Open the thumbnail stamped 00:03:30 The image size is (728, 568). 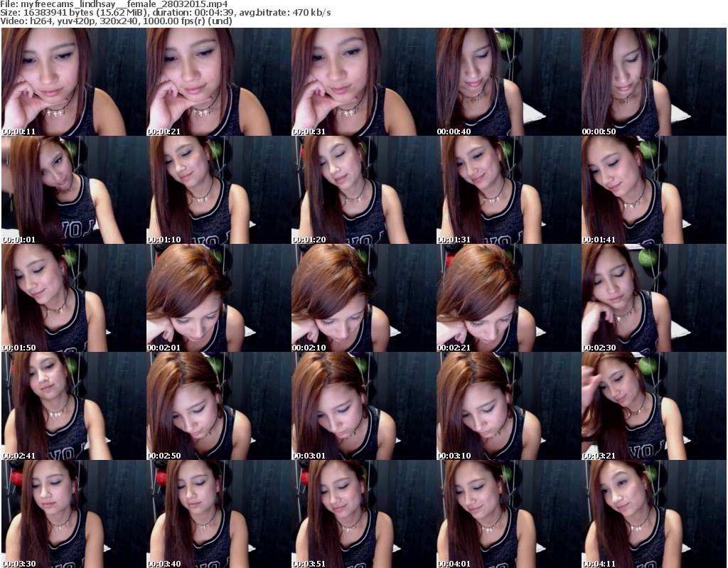pos(73,514)
